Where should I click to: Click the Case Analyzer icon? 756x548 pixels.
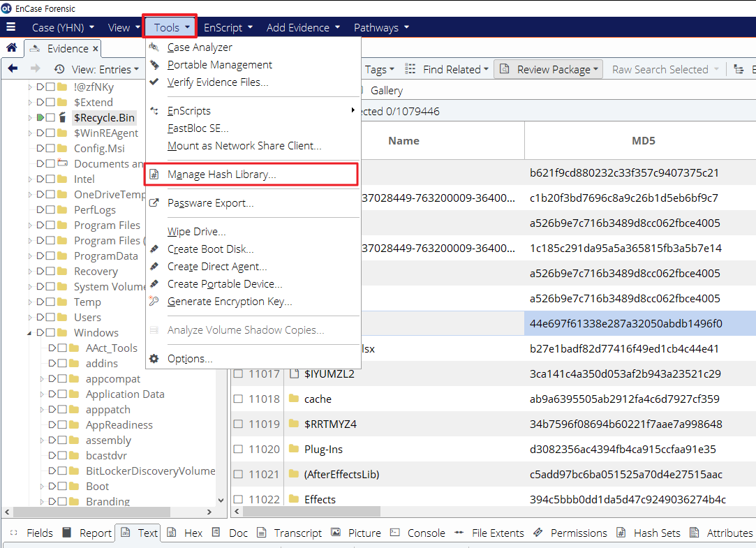pyautogui.click(x=154, y=47)
